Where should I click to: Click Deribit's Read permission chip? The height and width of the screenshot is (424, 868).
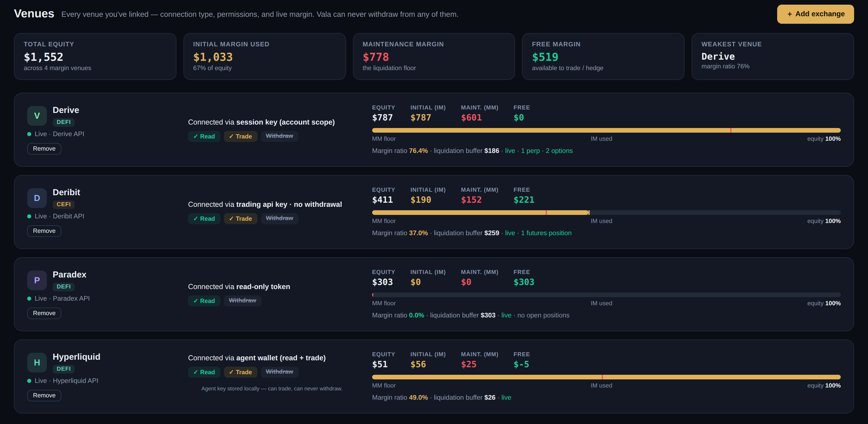point(204,219)
